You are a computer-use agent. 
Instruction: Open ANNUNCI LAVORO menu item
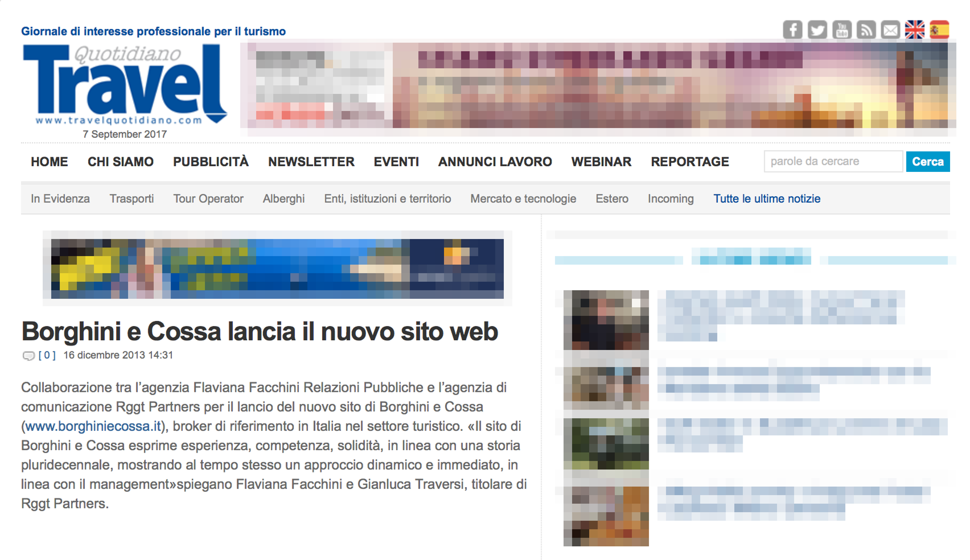tap(495, 162)
